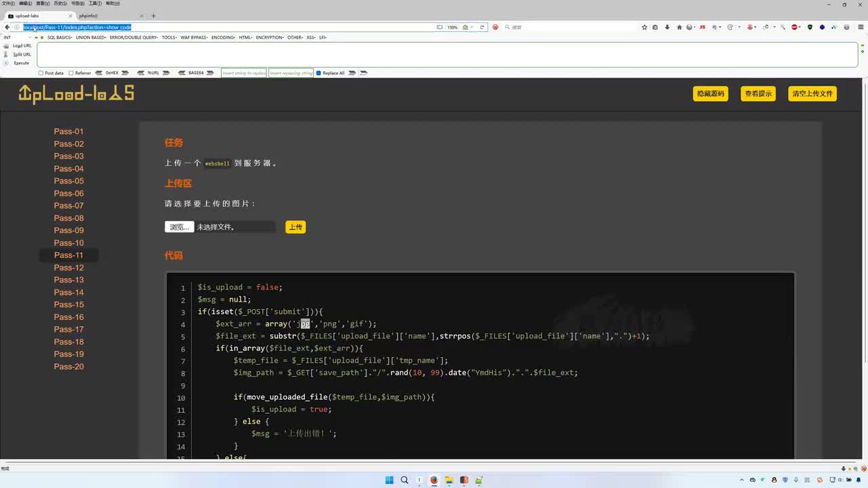This screenshot has height=488, width=868.
Task: Open the LFI dropdown in HackBar
Action: click(323, 37)
